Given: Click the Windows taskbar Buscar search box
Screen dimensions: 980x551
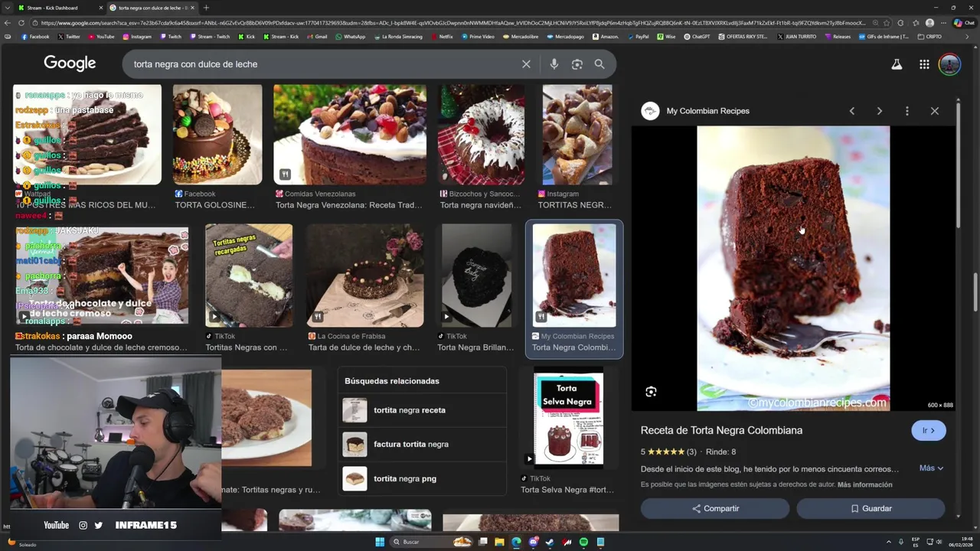Looking at the screenshot, I should [x=431, y=542].
